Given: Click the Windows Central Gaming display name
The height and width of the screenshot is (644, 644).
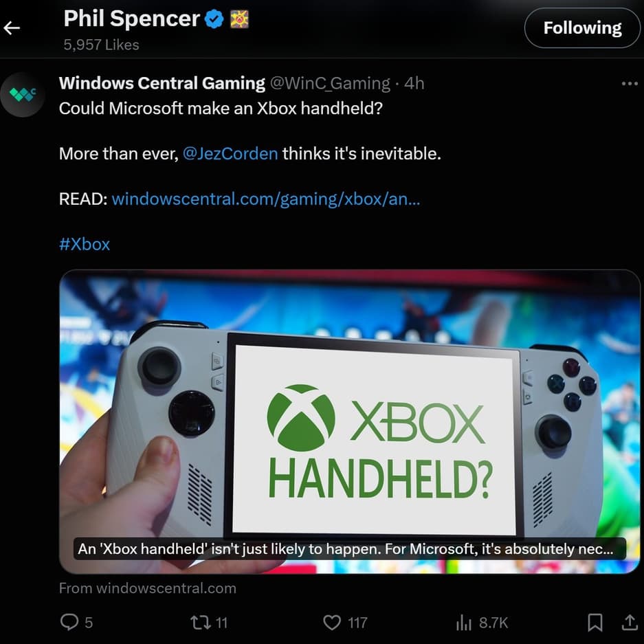Looking at the screenshot, I should click(x=162, y=83).
